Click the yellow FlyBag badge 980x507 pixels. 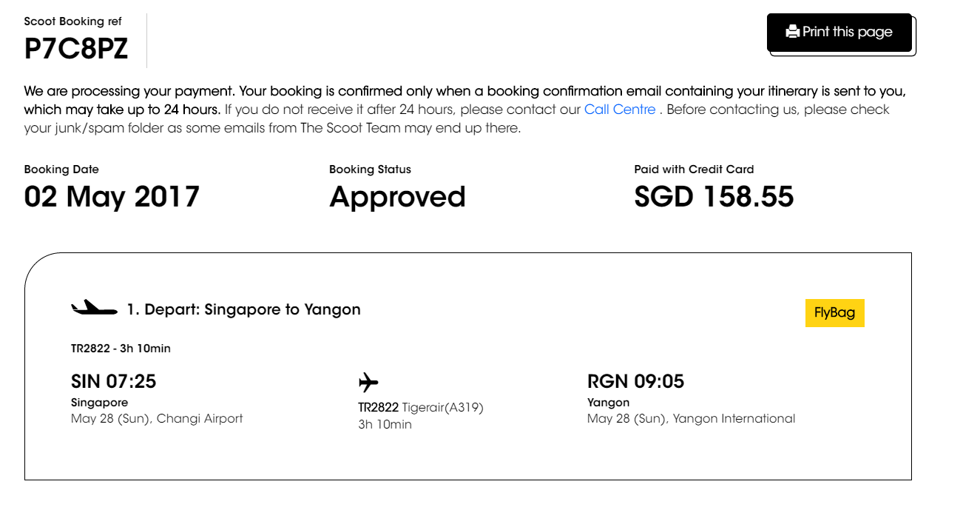[x=834, y=312]
